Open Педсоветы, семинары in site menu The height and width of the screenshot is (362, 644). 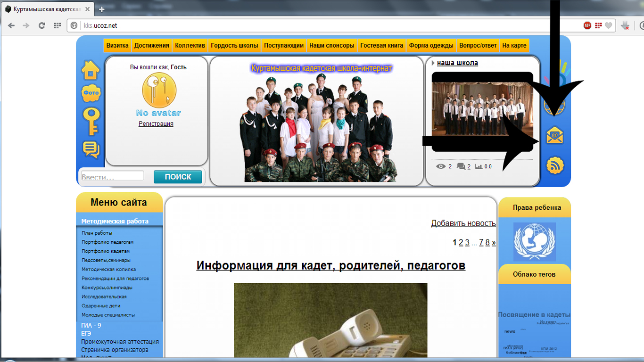pyautogui.click(x=106, y=260)
